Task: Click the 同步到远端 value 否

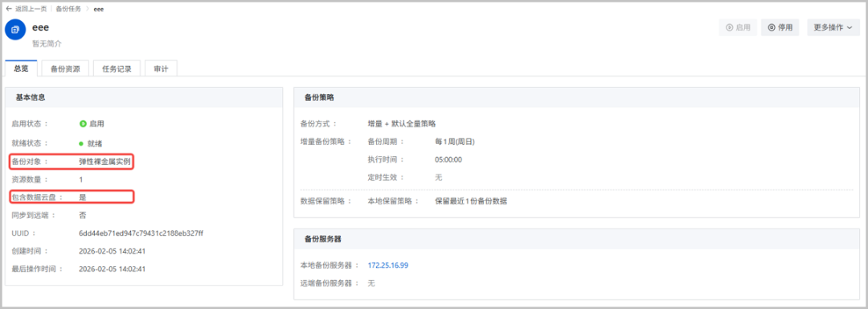Action: point(83,216)
